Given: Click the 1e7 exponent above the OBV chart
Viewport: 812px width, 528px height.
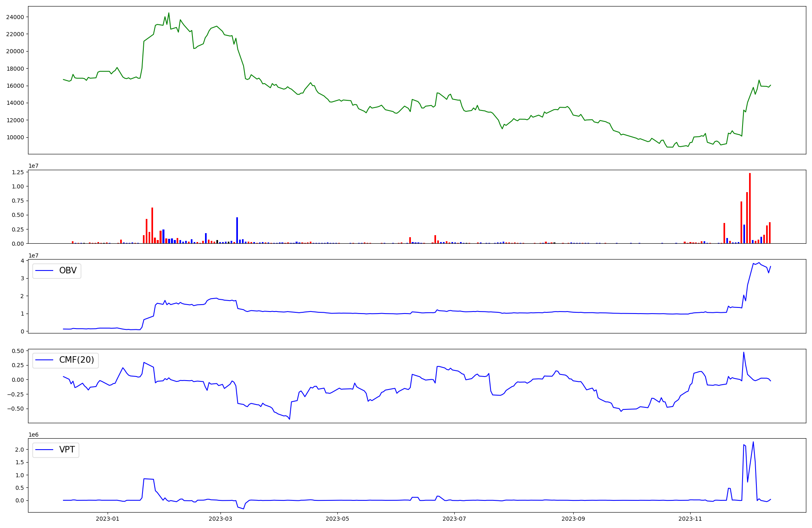Looking at the screenshot, I should tap(33, 255).
